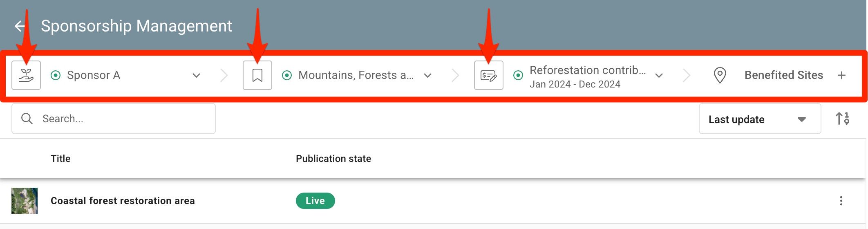Open the Last update sort dropdown

760,119
